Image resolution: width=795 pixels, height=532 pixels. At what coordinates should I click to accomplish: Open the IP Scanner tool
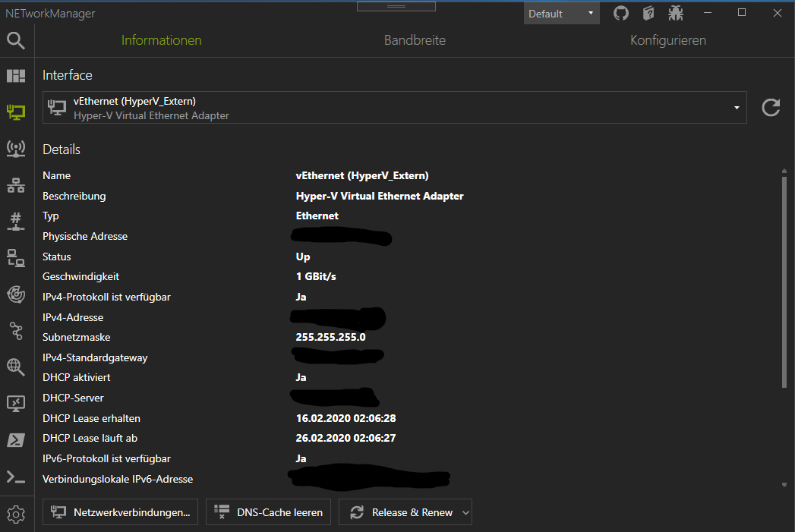pyautogui.click(x=16, y=184)
